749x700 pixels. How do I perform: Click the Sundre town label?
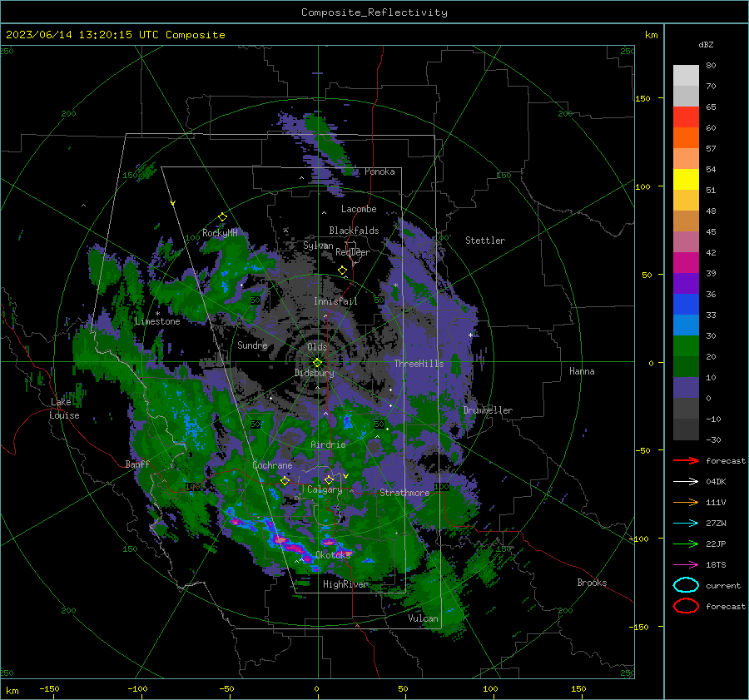tap(252, 345)
